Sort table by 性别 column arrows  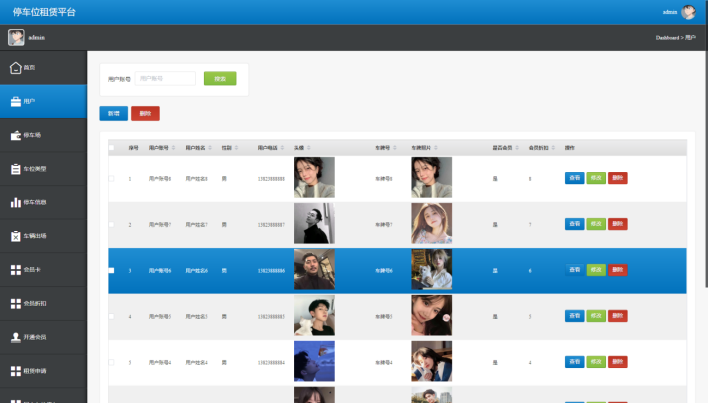(x=236, y=148)
